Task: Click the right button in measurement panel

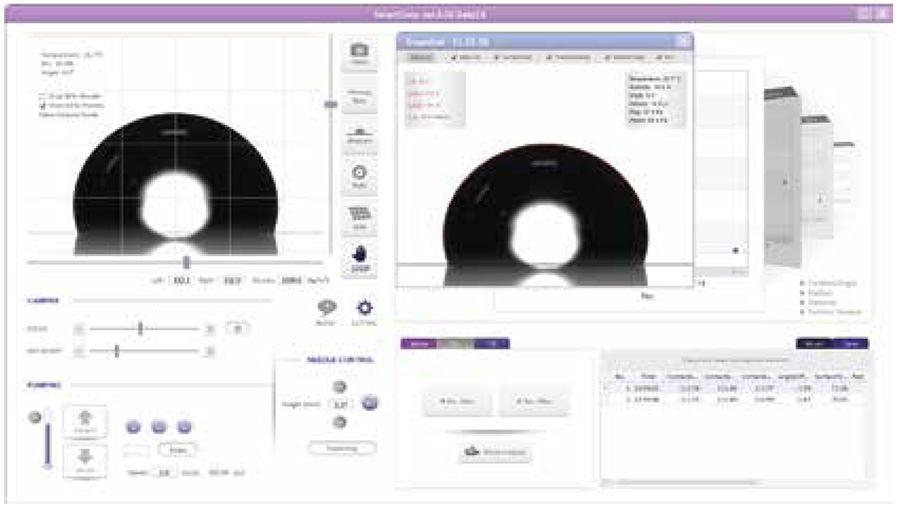Action: (534, 401)
